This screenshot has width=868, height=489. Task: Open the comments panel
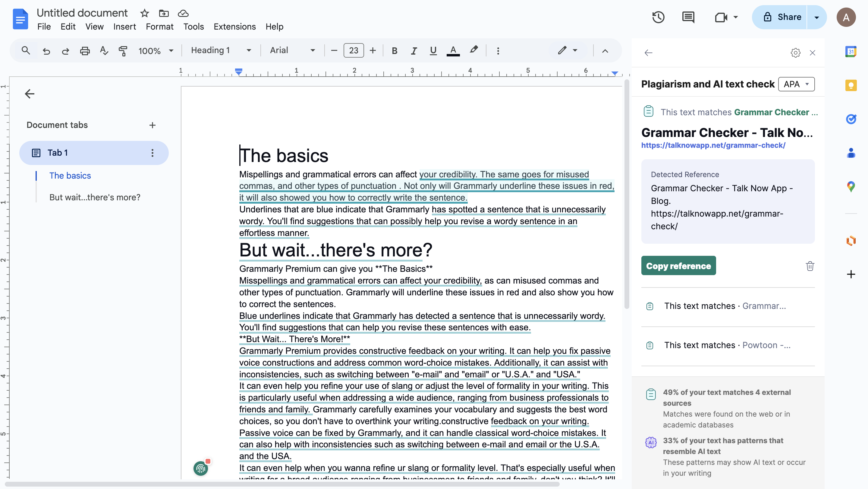(x=688, y=17)
